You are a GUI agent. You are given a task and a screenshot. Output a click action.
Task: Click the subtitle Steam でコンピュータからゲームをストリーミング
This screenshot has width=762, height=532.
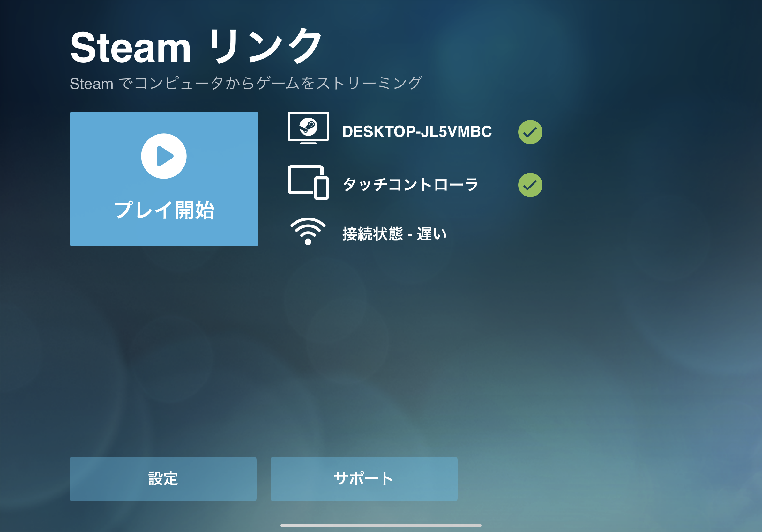[x=246, y=83]
